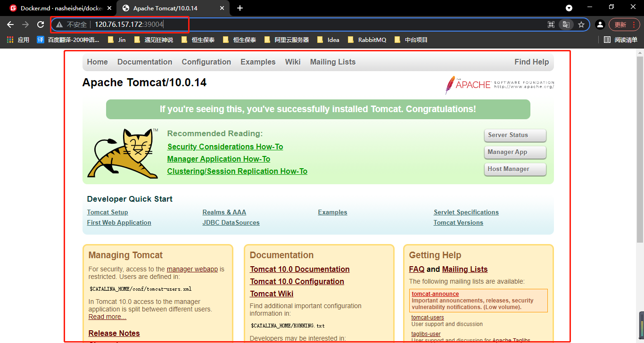Open the 阿里云服务器 bookmark folder

click(287, 40)
